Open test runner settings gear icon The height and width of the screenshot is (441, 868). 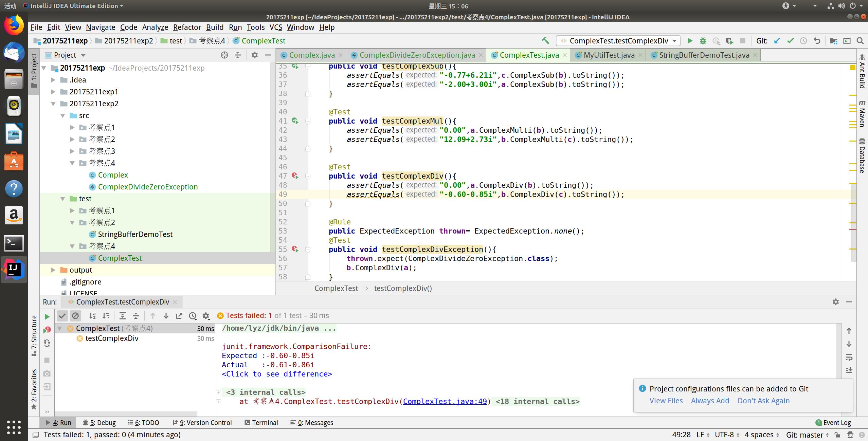(206, 316)
